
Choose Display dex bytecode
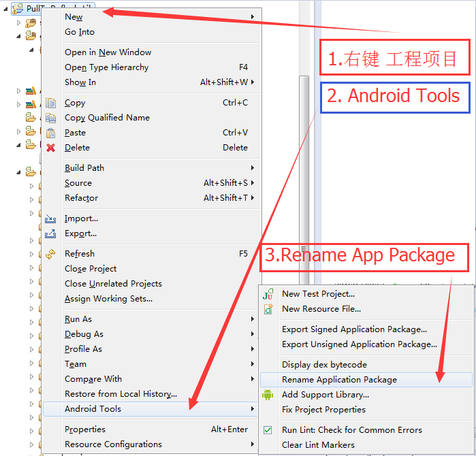(x=366, y=365)
